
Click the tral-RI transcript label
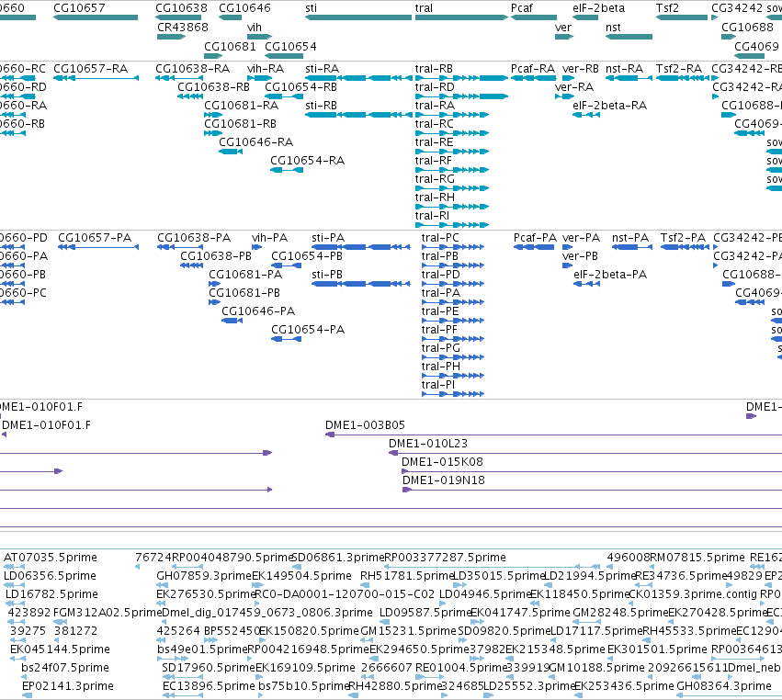pyautogui.click(x=432, y=215)
